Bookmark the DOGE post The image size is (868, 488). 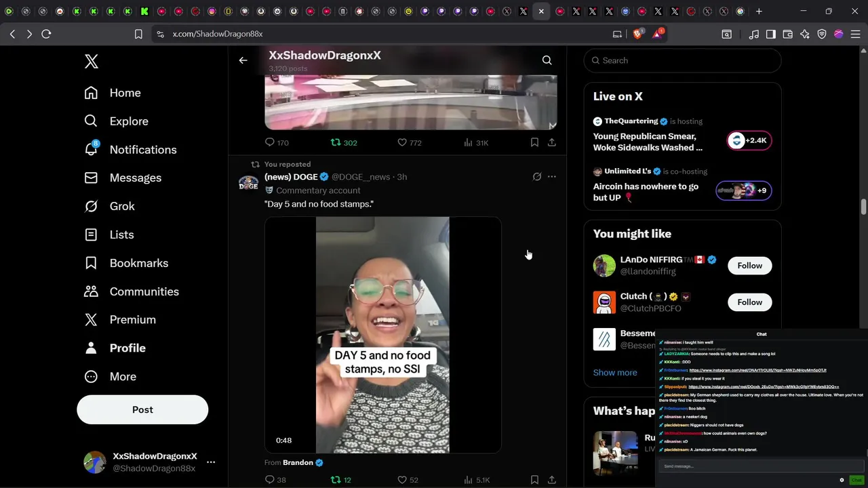(x=534, y=480)
